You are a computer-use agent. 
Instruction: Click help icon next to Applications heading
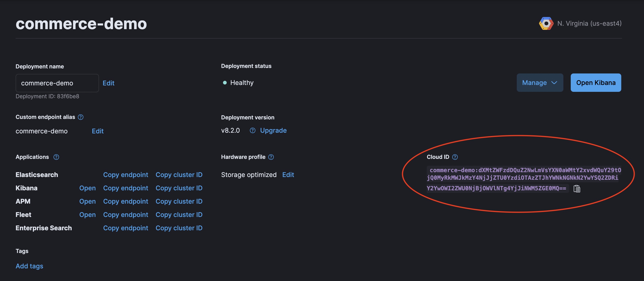(x=56, y=157)
